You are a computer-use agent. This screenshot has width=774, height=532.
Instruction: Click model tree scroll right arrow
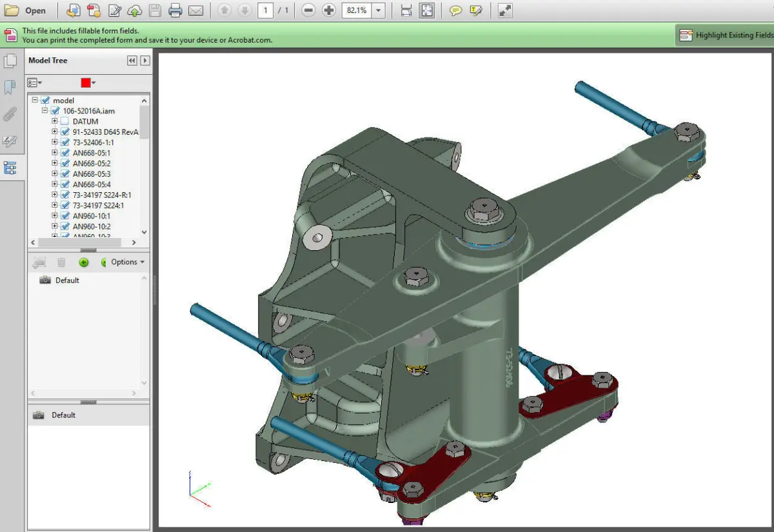pos(134,242)
